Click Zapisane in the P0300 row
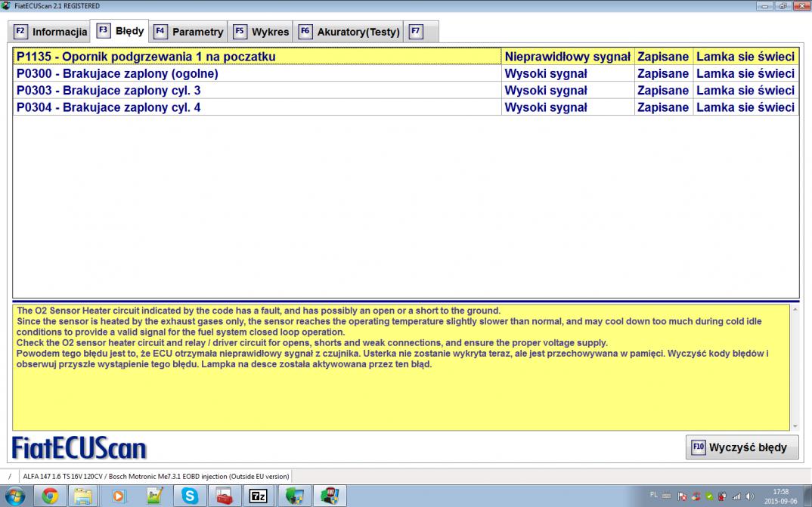The height and width of the screenshot is (507, 812). 663,73
